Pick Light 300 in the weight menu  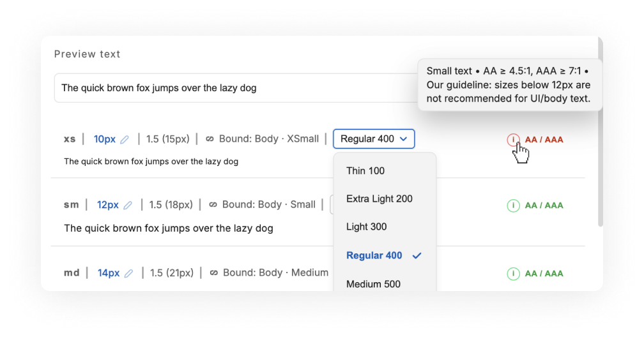point(367,227)
